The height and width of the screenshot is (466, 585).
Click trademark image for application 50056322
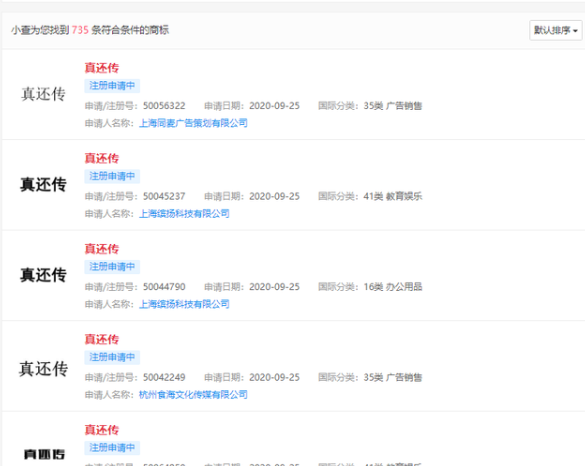43,94
